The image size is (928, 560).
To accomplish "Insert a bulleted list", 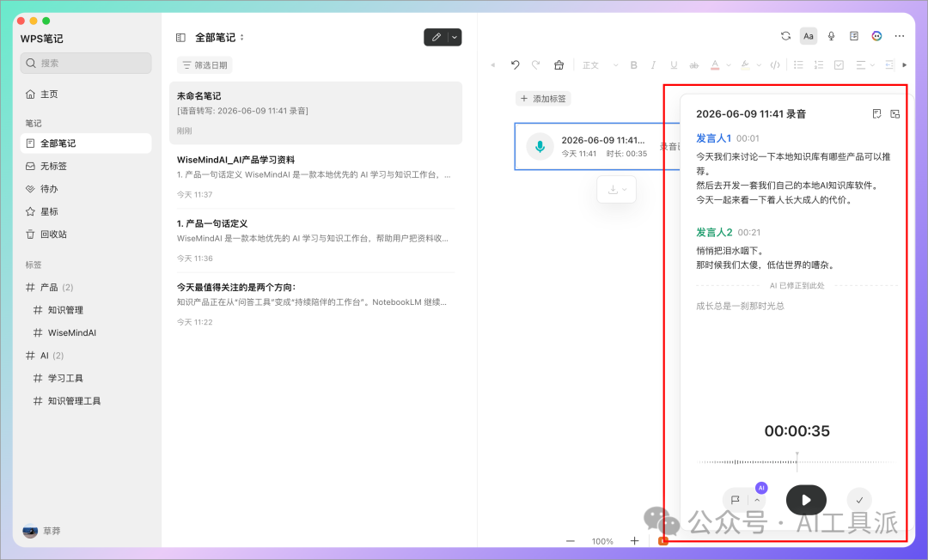I will (x=798, y=65).
